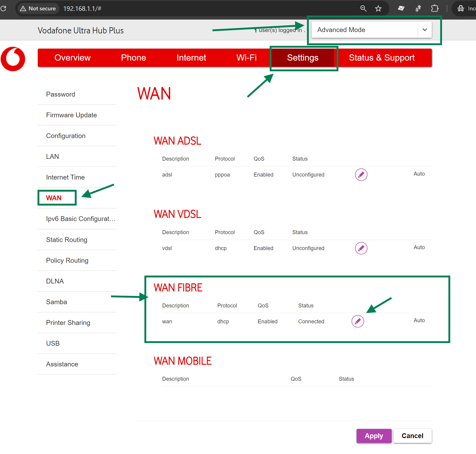476x454 pixels.
Task: Open the Overview tab
Action: (72, 58)
